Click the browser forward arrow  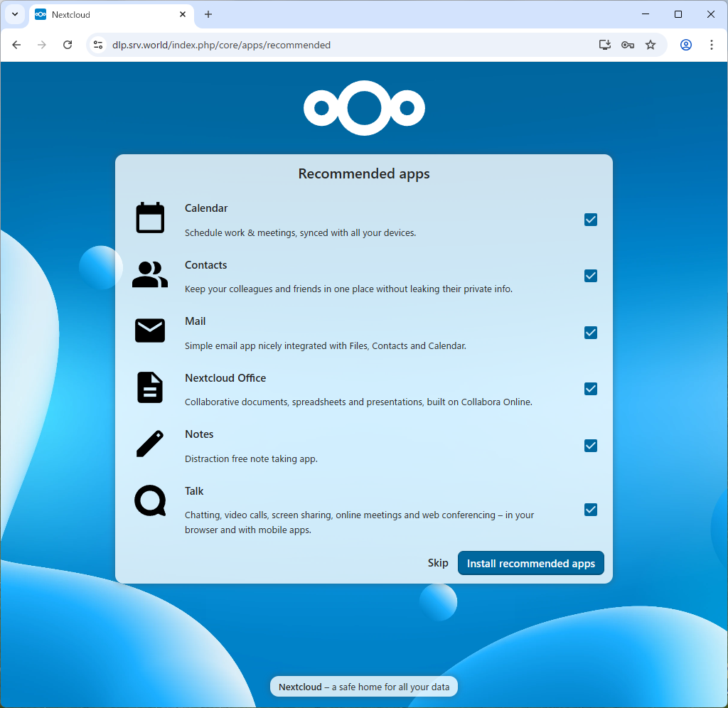(x=42, y=45)
